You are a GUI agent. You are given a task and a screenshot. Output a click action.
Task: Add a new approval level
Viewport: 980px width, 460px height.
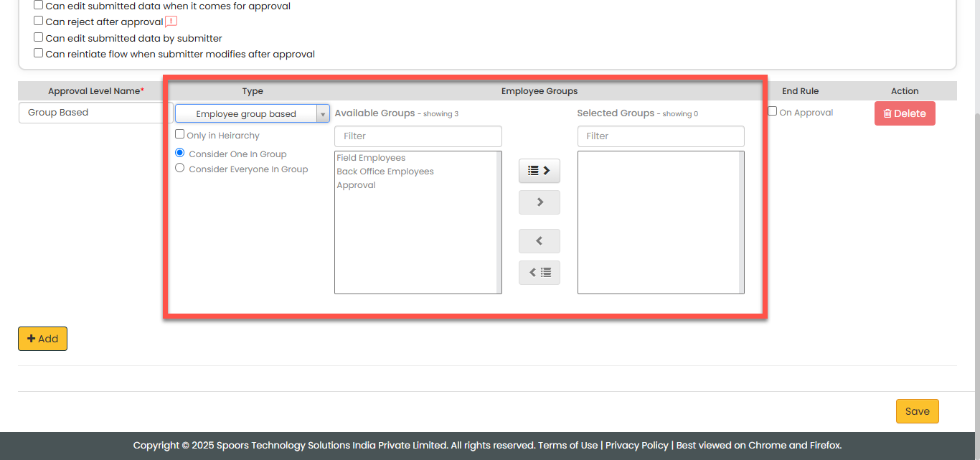click(x=42, y=339)
